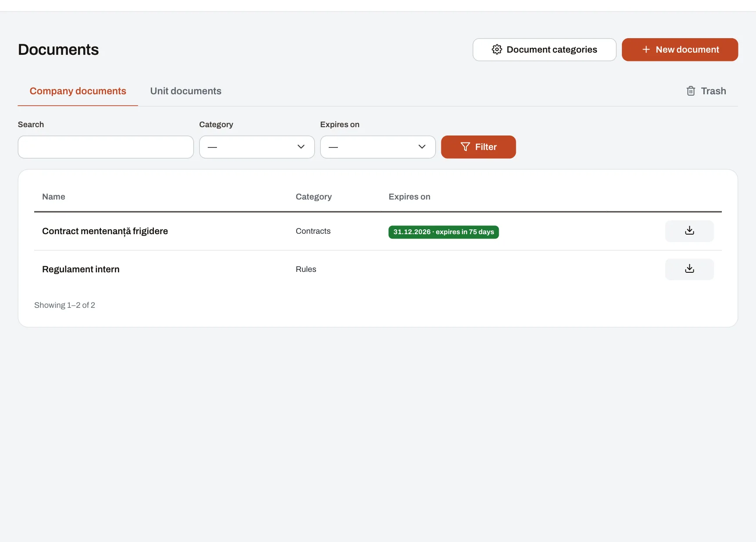Click the Name column header

coord(53,197)
